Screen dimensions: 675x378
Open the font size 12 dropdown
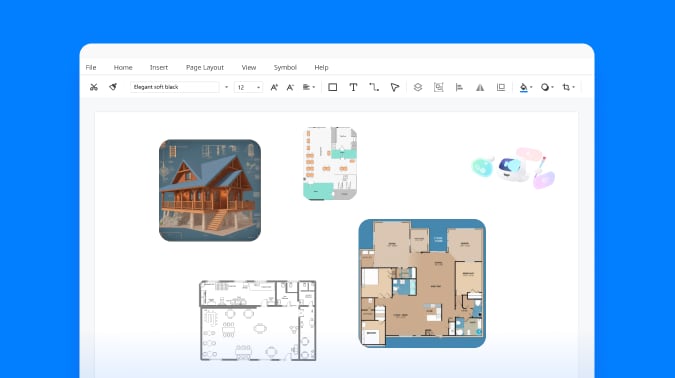248,87
